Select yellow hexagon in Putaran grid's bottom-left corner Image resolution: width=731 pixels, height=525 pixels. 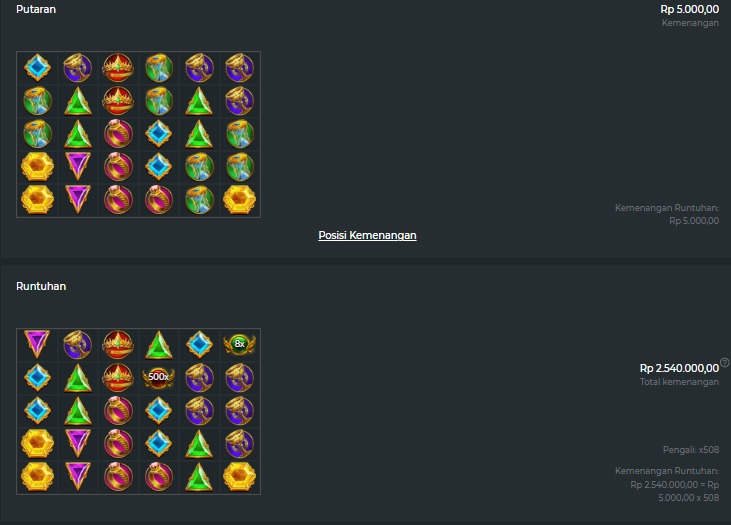[37, 200]
